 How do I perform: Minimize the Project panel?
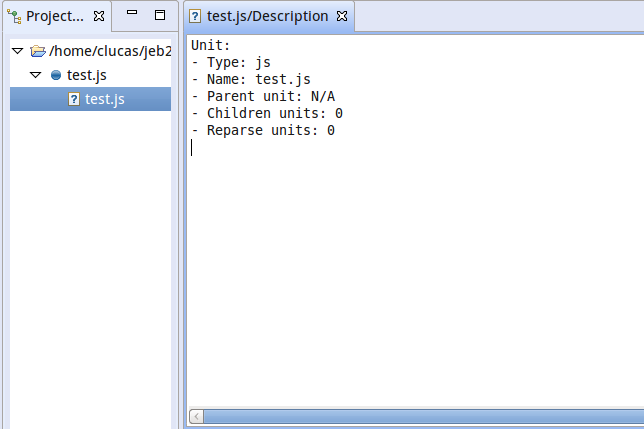click(132, 12)
